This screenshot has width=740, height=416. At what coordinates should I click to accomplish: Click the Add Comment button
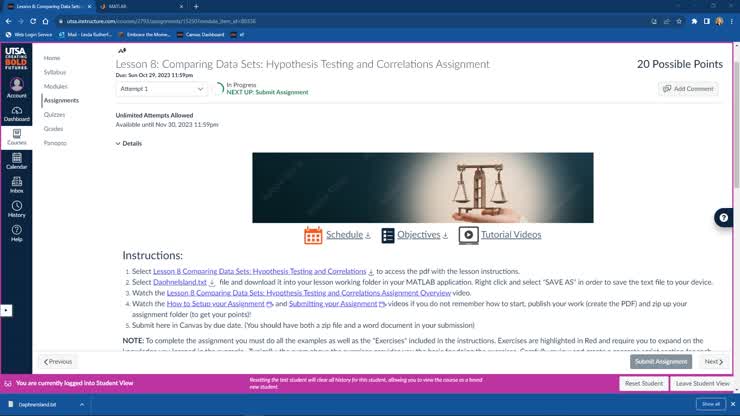[x=688, y=89]
